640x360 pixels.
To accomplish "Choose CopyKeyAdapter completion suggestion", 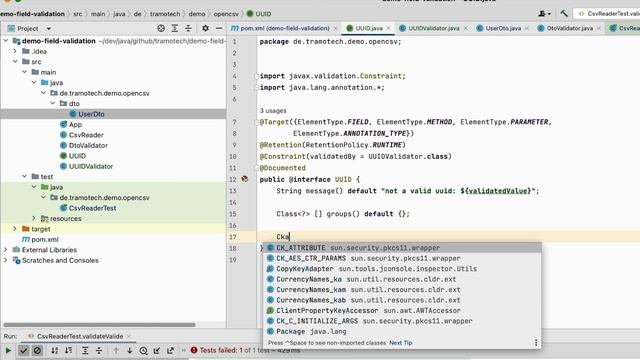I will pos(402,269).
